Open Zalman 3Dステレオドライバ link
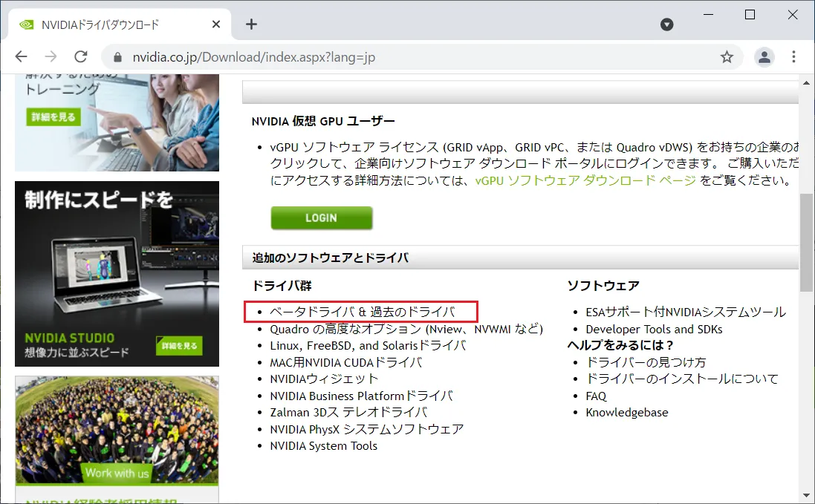This screenshot has height=504, width=815. point(348,413)
